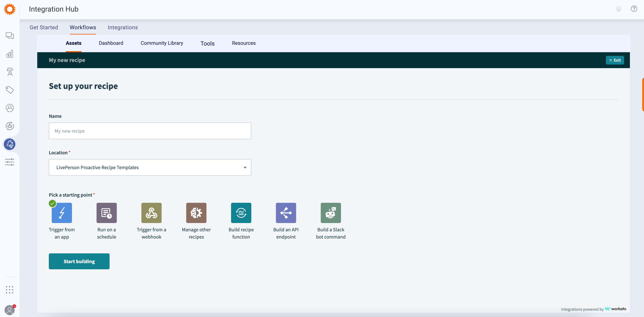Switch to the Get Started tab
This screenshot has height=317, width=644.
point(44,27)
